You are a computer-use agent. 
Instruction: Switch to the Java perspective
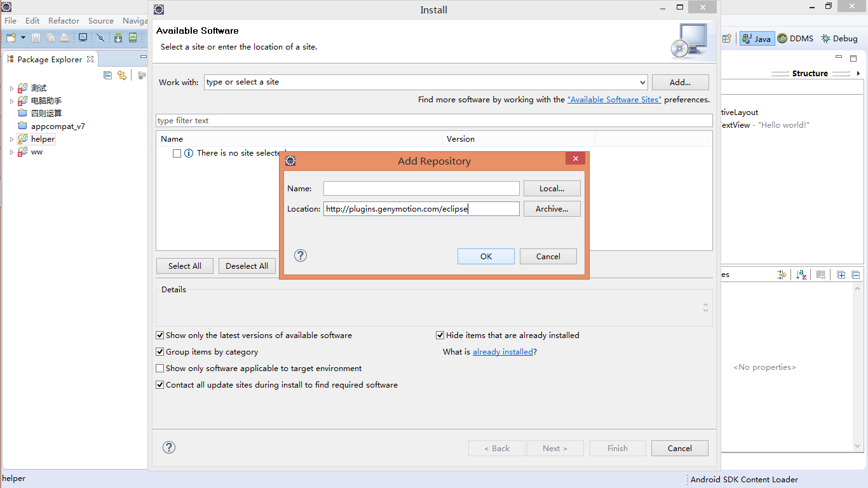tap(757, 39)
